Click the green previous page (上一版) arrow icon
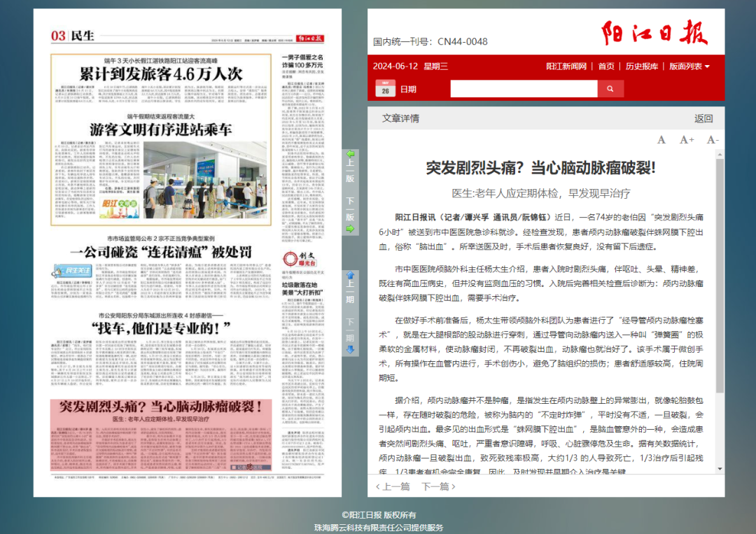This screenshot has height=534, width=756. coord(350,154)
